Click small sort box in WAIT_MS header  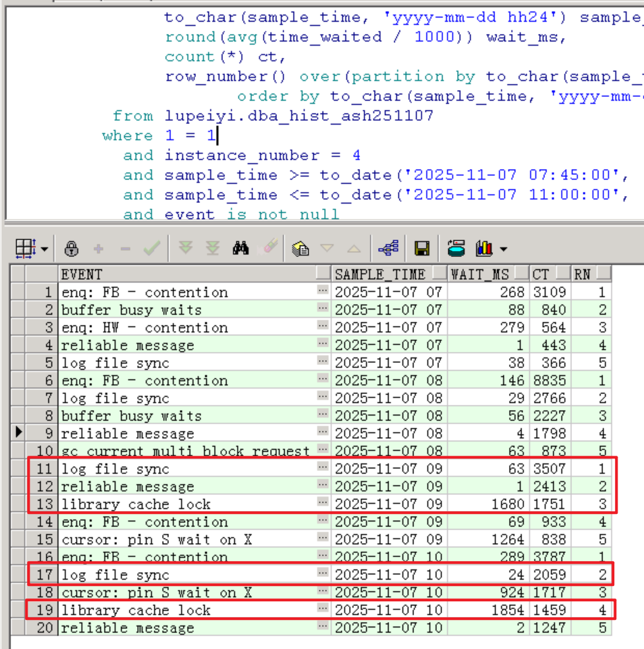521,273
